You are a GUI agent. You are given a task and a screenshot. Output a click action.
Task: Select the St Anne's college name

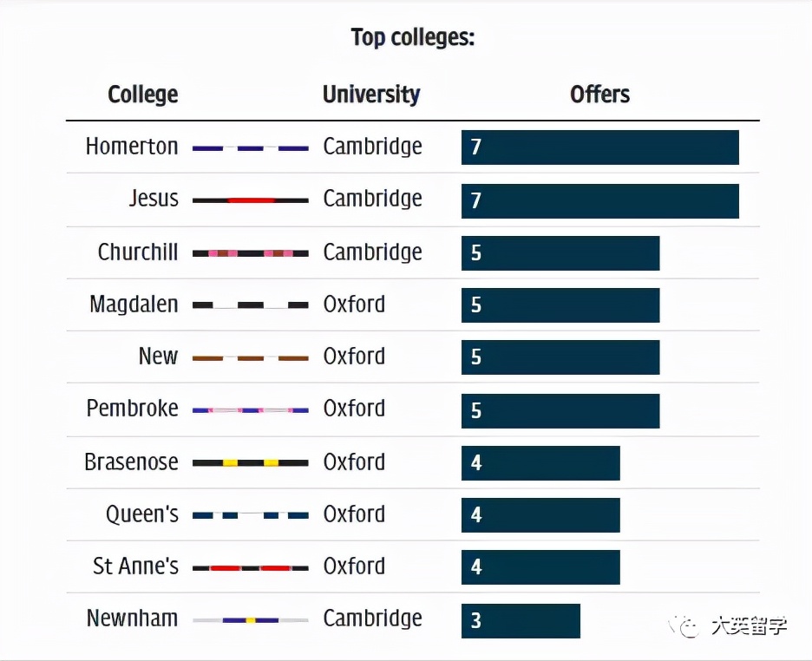click(x=135, y=566)
